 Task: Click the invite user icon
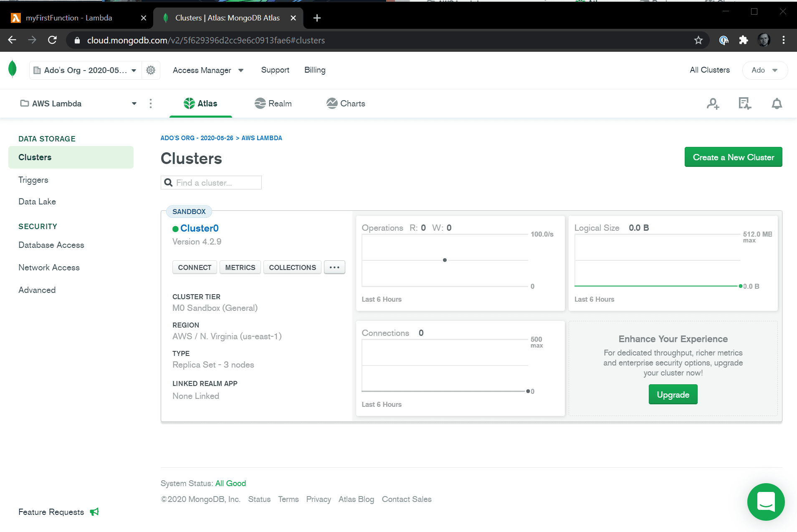(x=713, y=103)
